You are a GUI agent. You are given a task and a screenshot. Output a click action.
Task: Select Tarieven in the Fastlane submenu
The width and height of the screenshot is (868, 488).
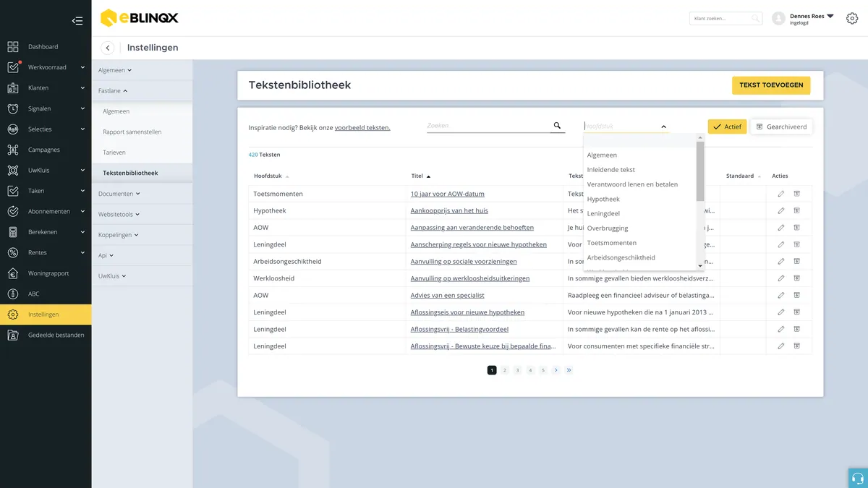(x=114, y=153)
